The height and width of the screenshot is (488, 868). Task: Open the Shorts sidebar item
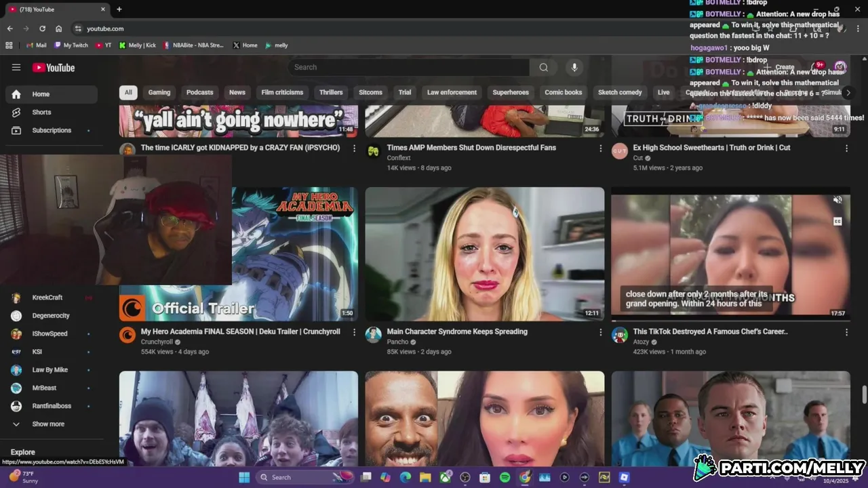point(52,112)
